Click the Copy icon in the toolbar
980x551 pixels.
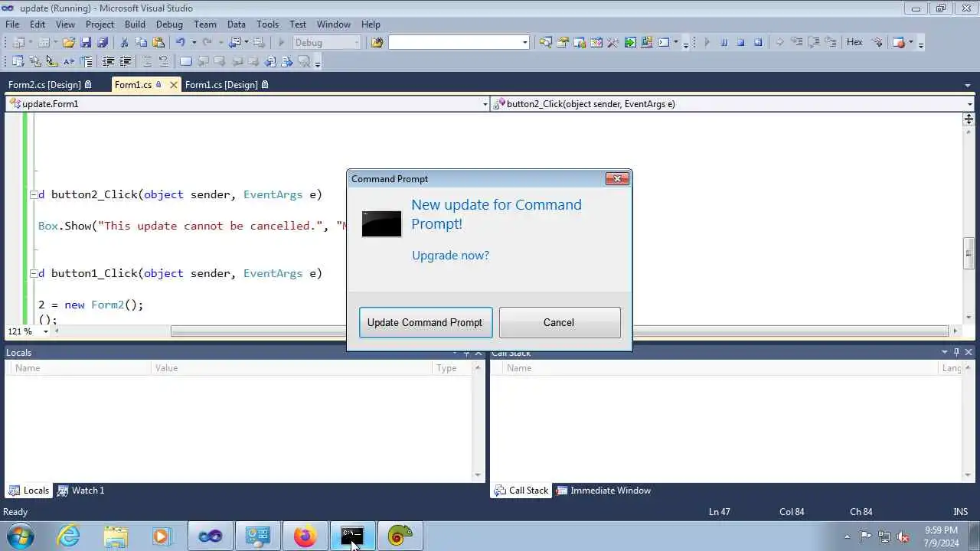point(141,42)
